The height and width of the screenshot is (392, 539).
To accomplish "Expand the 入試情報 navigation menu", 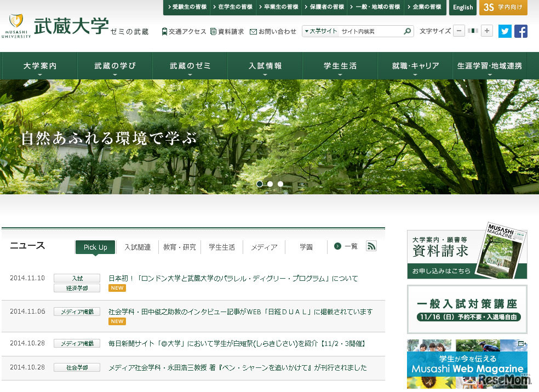I will [265, 65].
